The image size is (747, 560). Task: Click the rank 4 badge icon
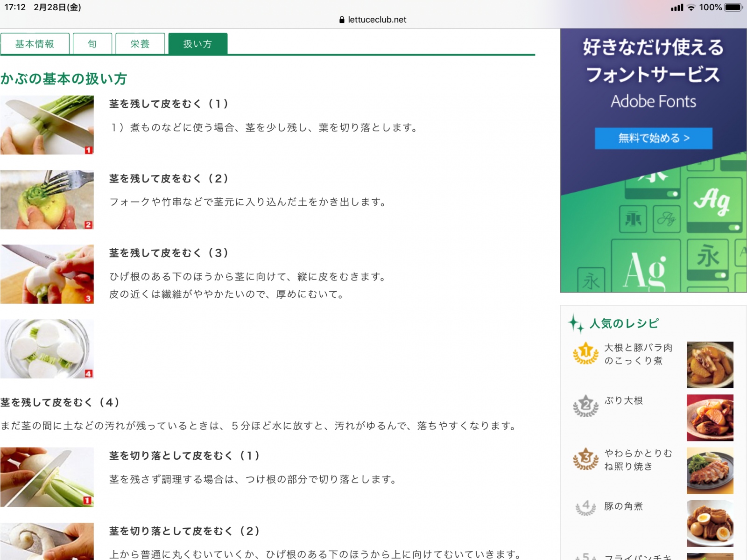tap(585, 508)
